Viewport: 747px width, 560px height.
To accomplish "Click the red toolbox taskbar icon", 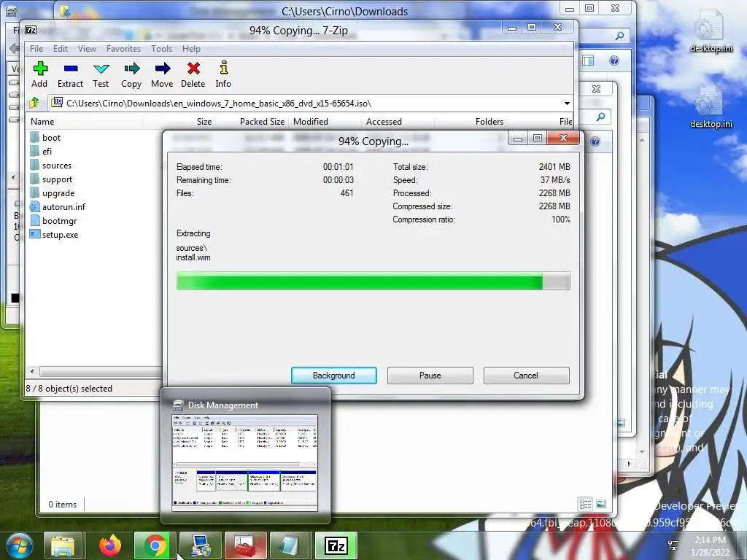I will coord(246,545).
